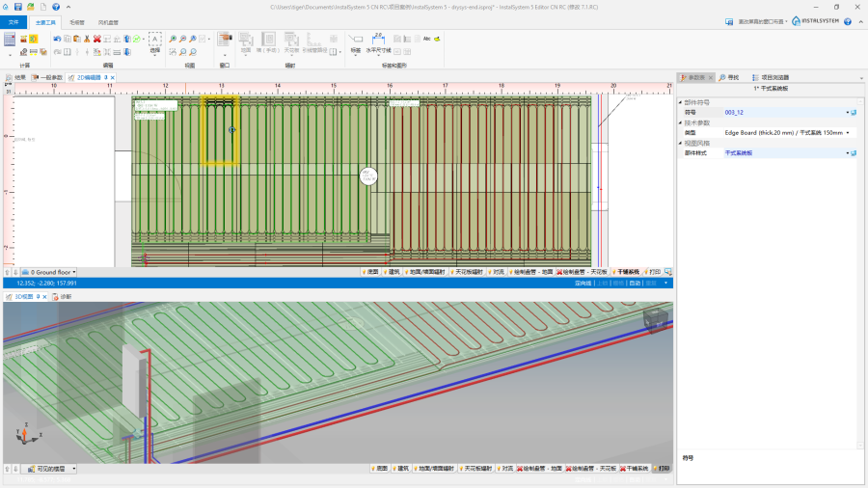Toggle 正向线 mode in the blue status bar
This screenshot has height=488, width=868.
[583, 284]
